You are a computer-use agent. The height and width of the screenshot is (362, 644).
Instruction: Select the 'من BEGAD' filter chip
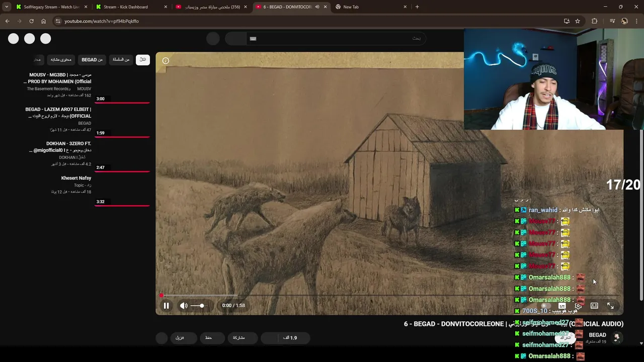[92, 60]
